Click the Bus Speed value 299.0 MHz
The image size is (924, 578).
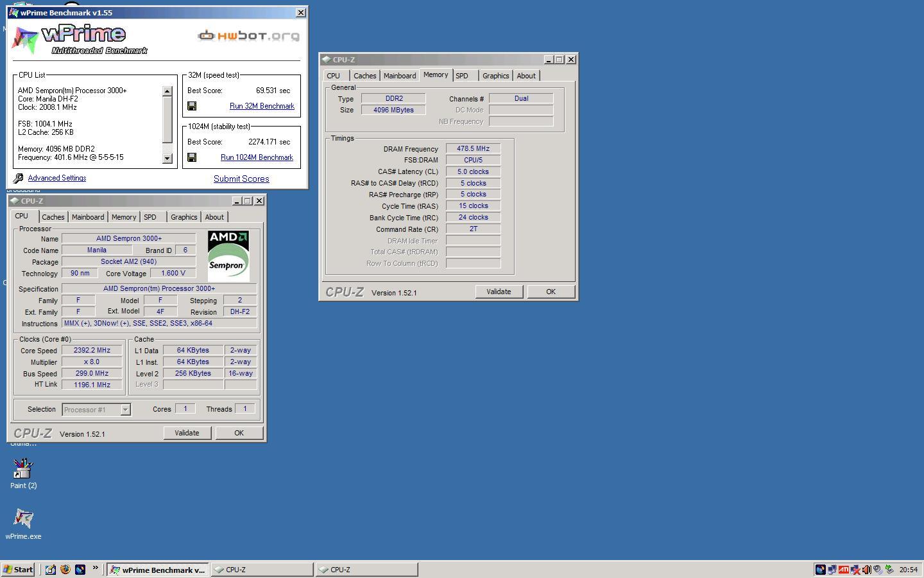pyautogui.click(x=92, y=373)
